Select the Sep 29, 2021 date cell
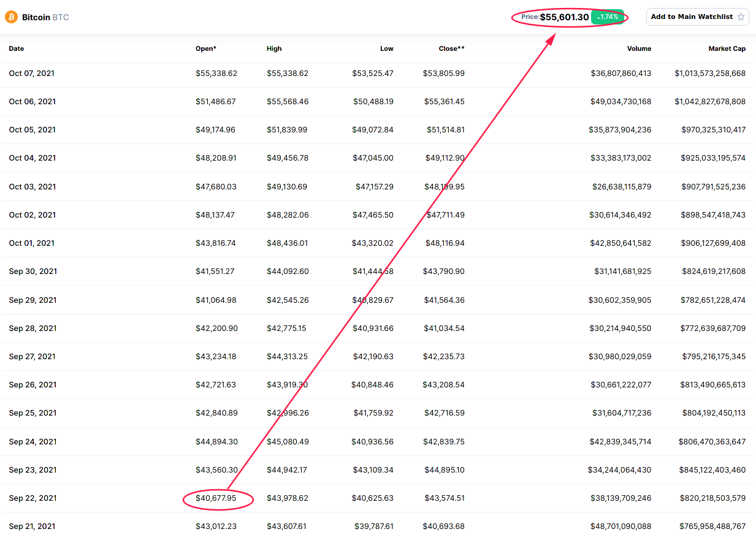The width and height of the screenshot is (756, 540). tap(33, 300)
